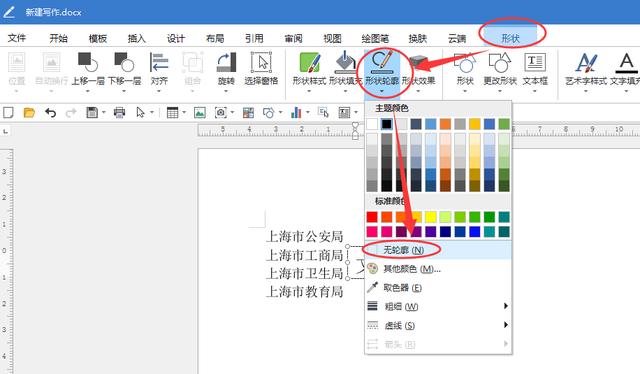Select the insert chart bar icon
Viewport: 640px width, 374px height.
(x=296, y=112)
